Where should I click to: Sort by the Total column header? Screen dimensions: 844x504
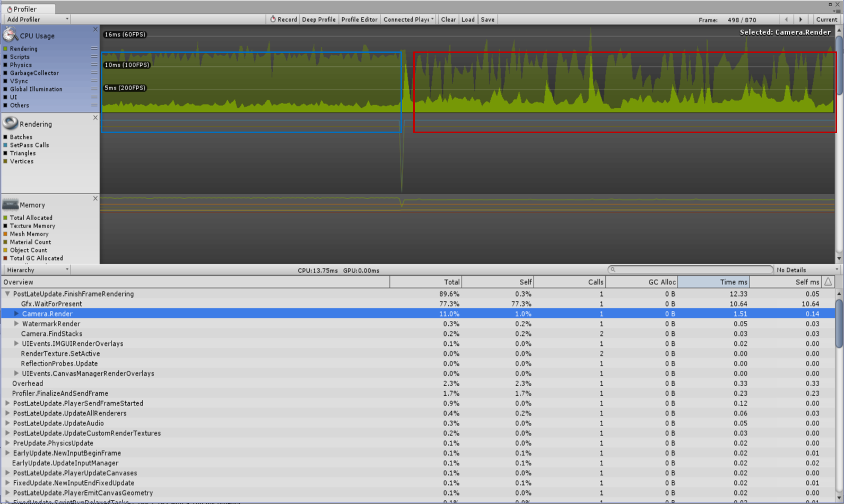[x=426, y=282]
